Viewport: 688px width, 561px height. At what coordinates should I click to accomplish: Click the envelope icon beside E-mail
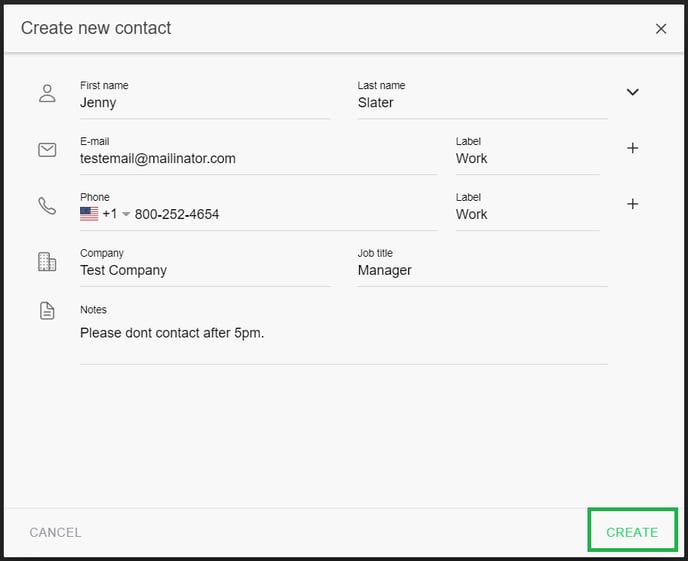(x=47, y=149)
